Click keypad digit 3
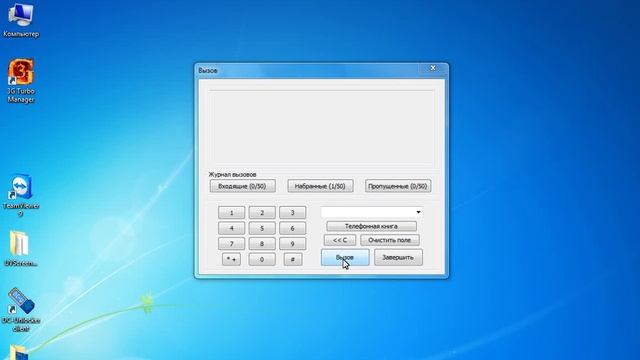Viewport: 640px width, 360px height. tap(292, 213)
